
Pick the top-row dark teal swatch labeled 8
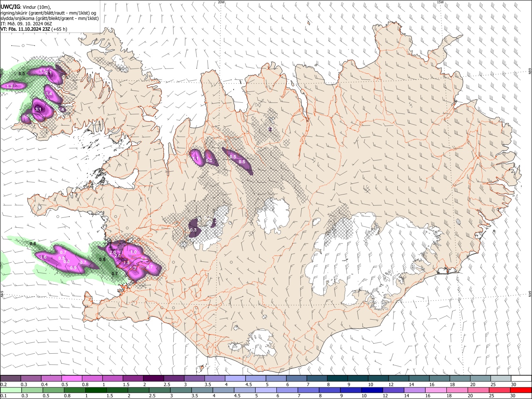[337, 379]
